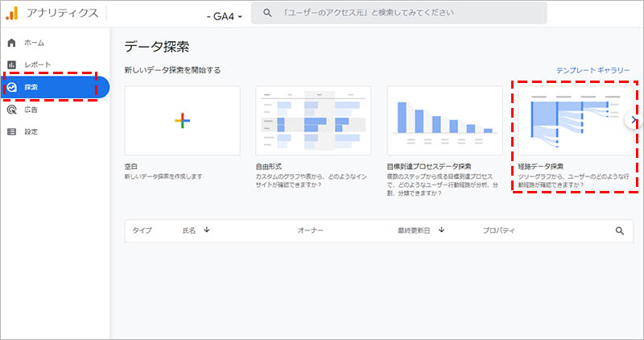Sort by 氏名 using the arrow

[x=207, y=230]
